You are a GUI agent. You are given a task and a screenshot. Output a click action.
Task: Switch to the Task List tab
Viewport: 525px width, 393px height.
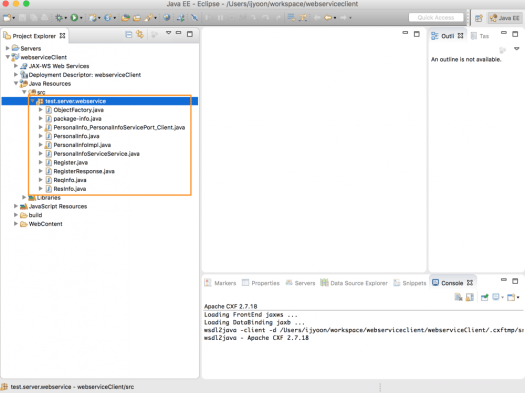click(480, 36)
